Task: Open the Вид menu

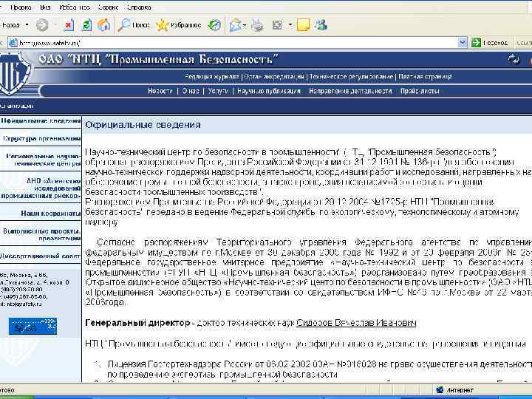Action: click(45, 7)
